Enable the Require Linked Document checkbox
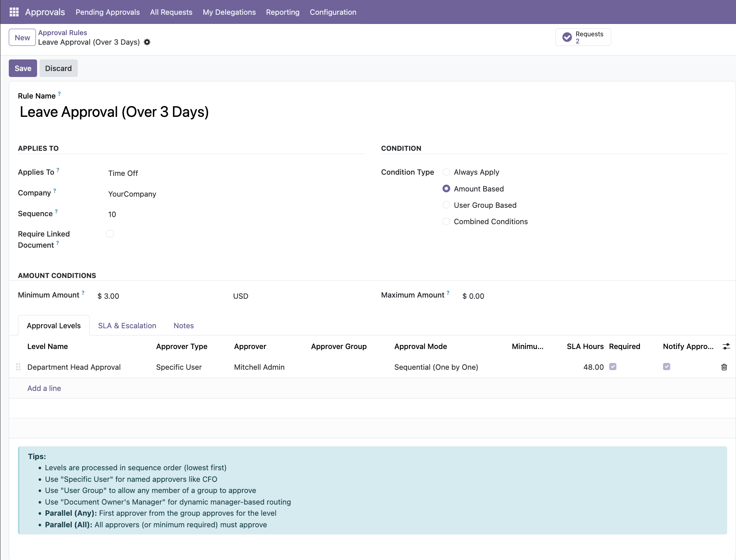Viewport: 736px width, 560px height. point(110,234)
